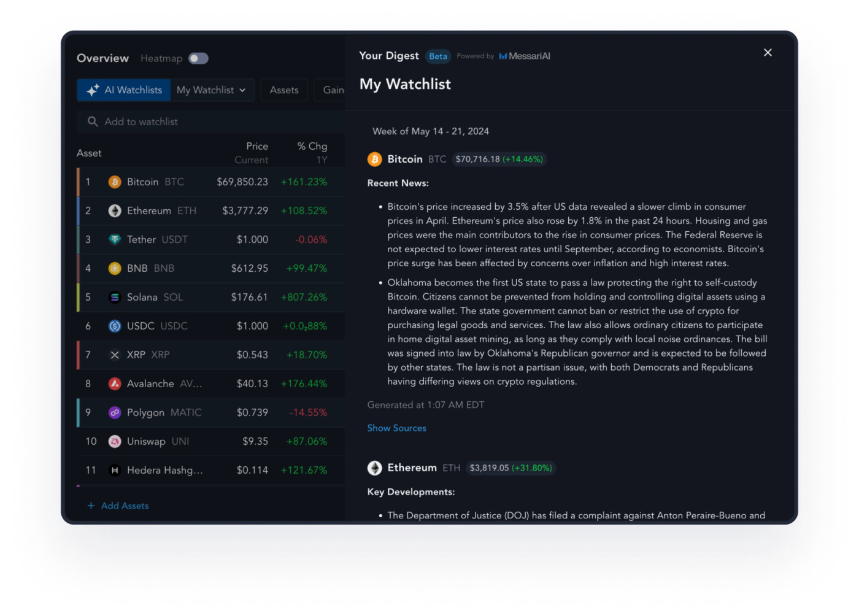Viewport: 859px width, 616px height.
Task: Click the % Chg 1Y column header
Action: pyautogui.click(x=312, y=153)
